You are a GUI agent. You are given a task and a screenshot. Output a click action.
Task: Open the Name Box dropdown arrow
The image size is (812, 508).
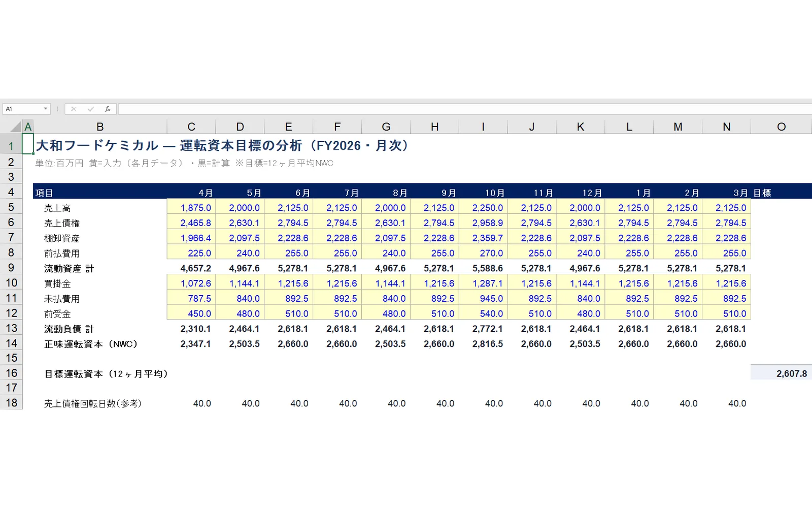(45, 109)
